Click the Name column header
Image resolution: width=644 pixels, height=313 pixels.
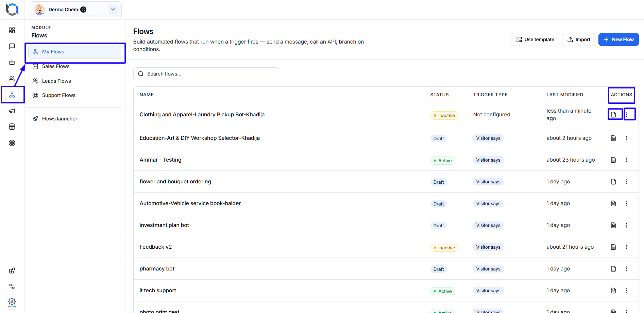coord(147,95)
